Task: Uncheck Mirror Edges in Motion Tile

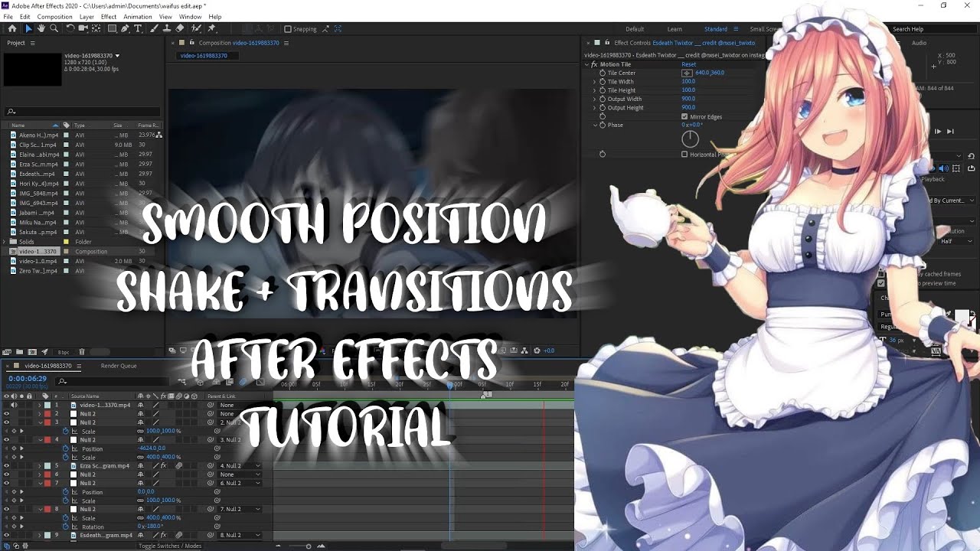Action: [684, 116]
